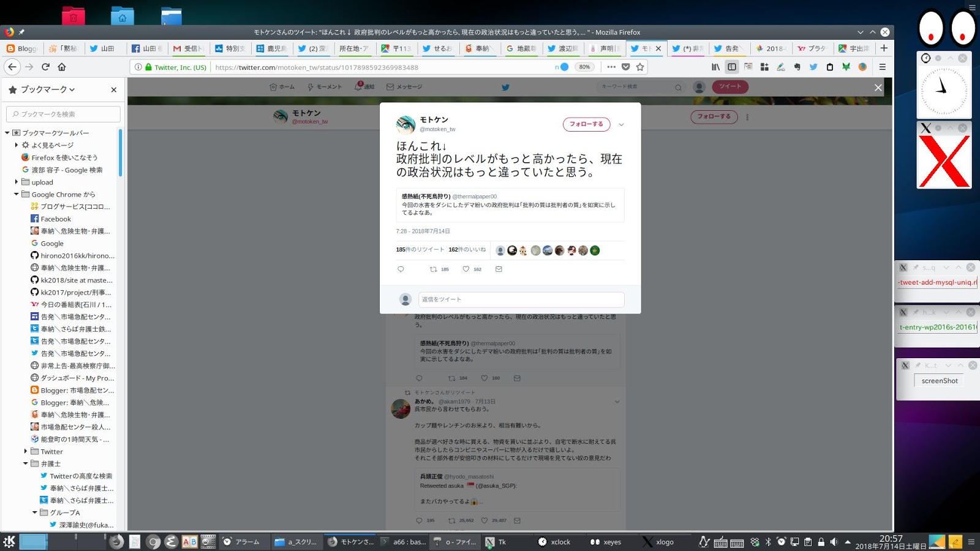This screenshot has height=551, width=980.
Task: Collapse the 弁護士 bookmark folder
Action: (26, 463)
